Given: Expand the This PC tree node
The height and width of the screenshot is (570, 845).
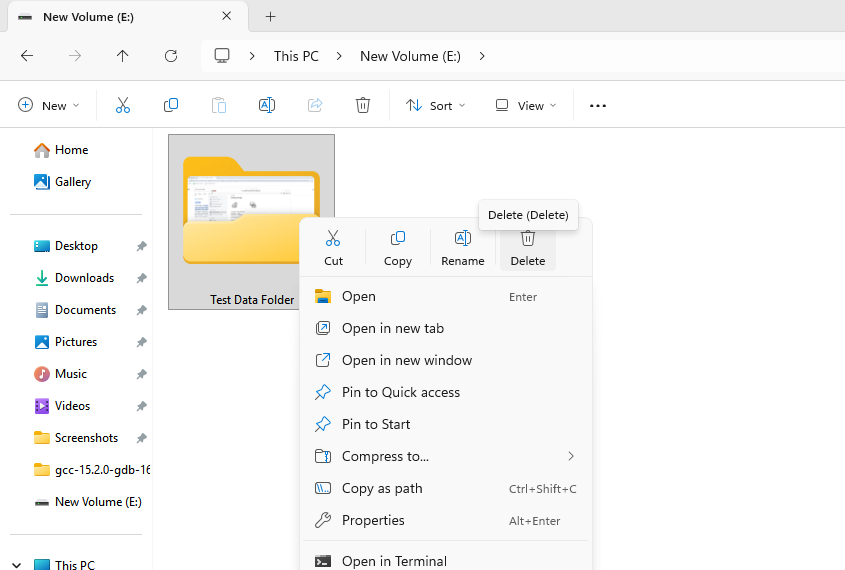Looking at the screenshot, I should 17,565.
